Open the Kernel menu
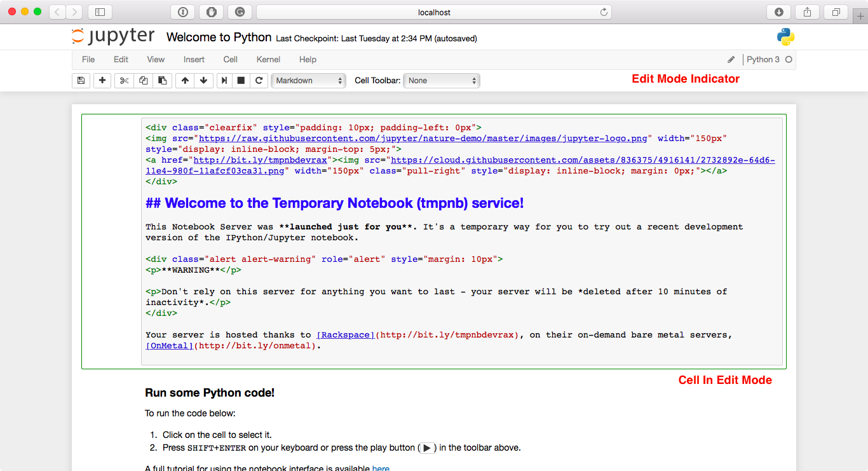This screenshot has width=868, height=471. [268, 60]
